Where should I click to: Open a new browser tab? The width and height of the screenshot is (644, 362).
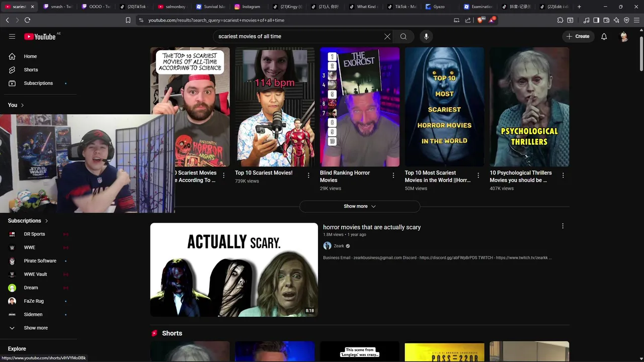point(579,7)
